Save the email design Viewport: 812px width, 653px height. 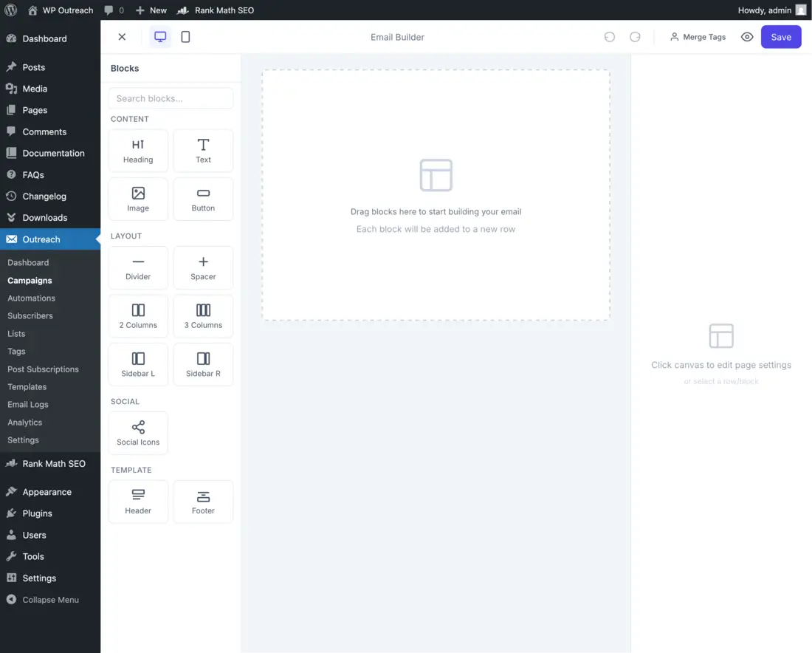click(x=781, y=36)
